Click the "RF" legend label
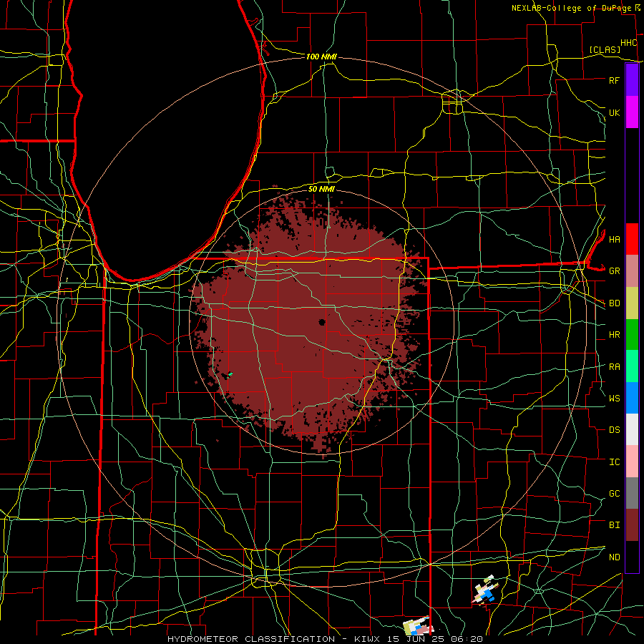Screen dimensions: 644x644 [614, 80]
